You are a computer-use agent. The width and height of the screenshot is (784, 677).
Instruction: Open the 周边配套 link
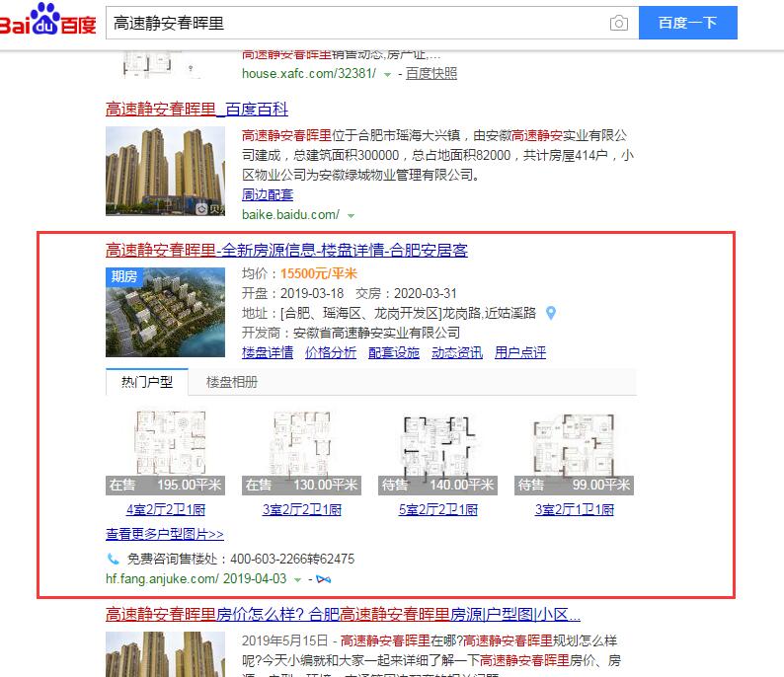coord(268,194)
